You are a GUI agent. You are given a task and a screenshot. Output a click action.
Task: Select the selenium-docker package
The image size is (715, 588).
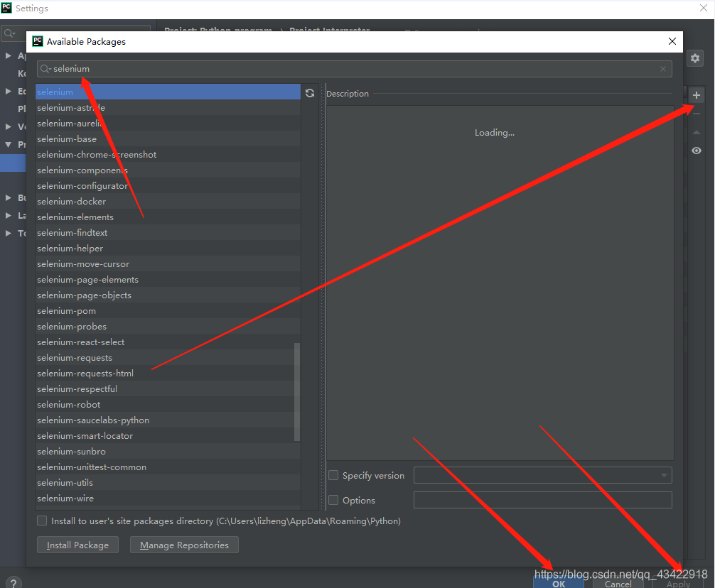point(168,201)
